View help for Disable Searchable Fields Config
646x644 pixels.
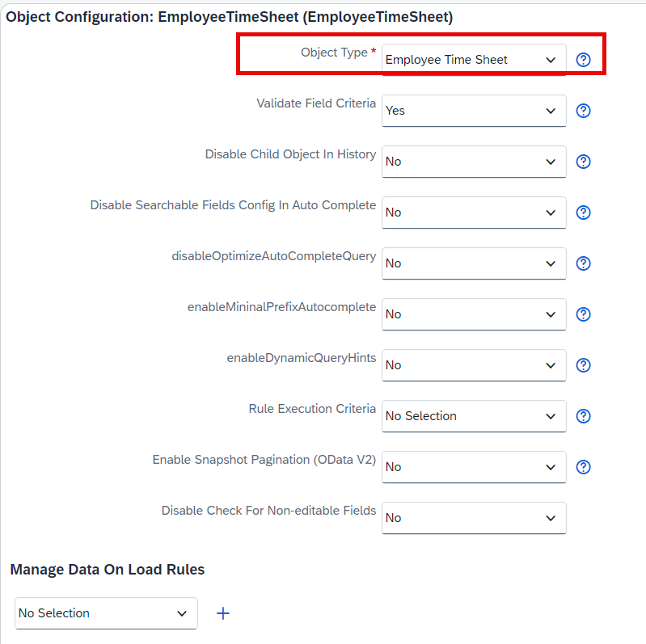tap(583, 213)
